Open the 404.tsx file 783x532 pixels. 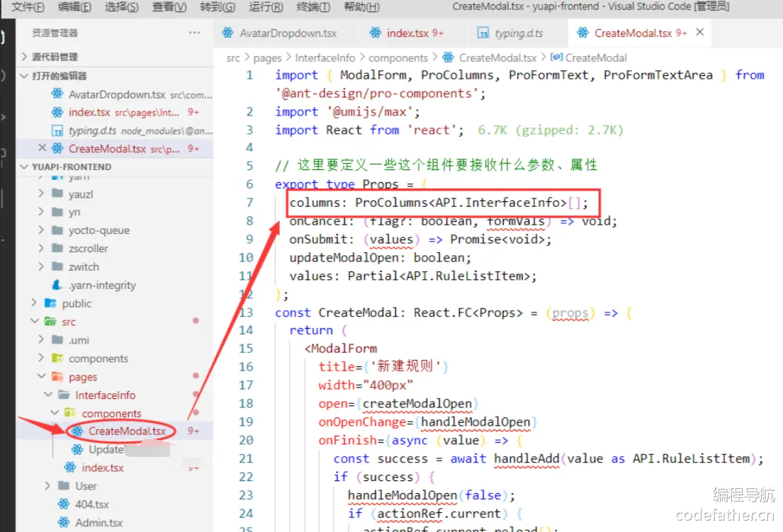(92, 504)
